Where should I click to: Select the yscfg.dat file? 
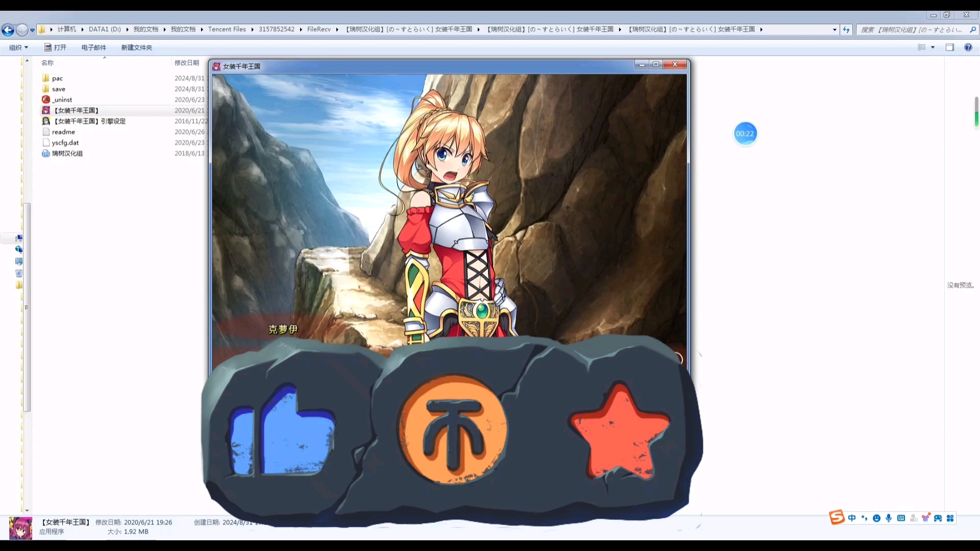65,142
